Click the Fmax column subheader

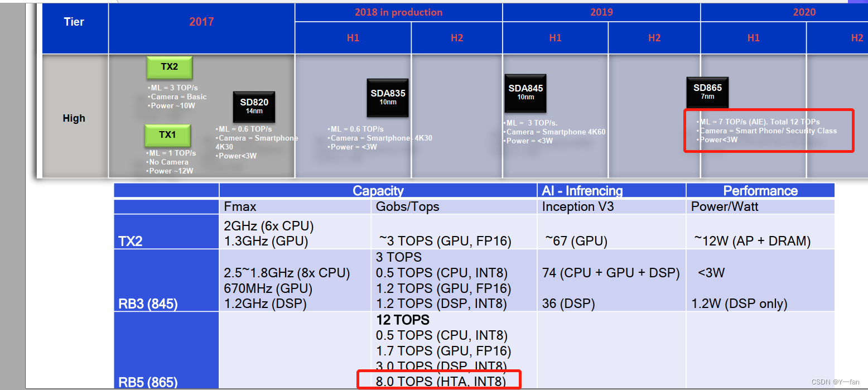coord(239,206)
